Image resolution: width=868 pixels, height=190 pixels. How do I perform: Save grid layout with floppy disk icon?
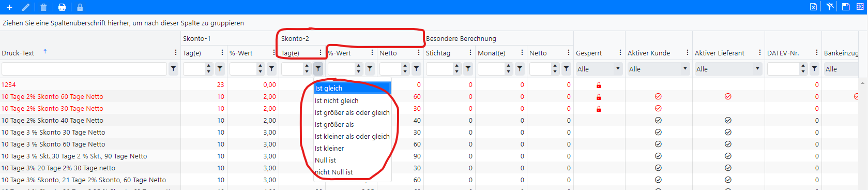point(846,7)
